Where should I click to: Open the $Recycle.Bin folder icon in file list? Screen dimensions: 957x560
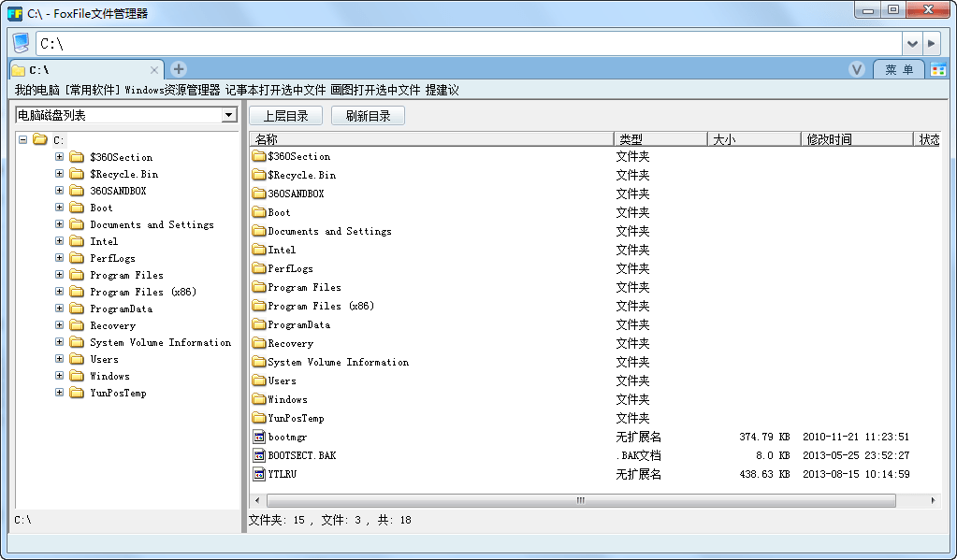[258, 175]
